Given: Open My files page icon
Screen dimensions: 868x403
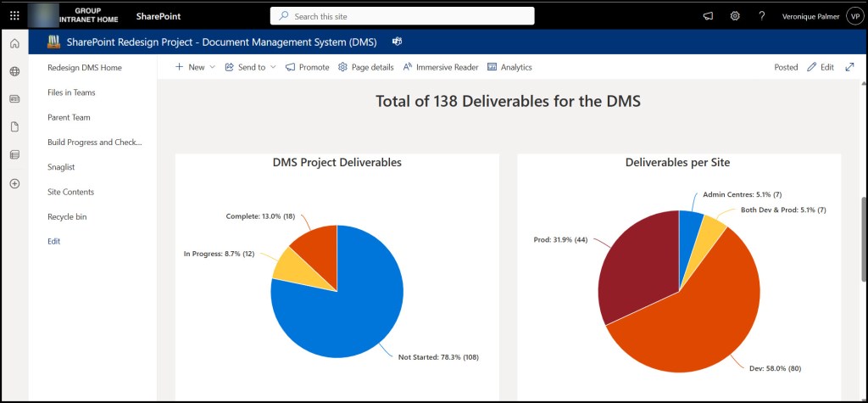Looking at the screenshot, I should point(14,127).
